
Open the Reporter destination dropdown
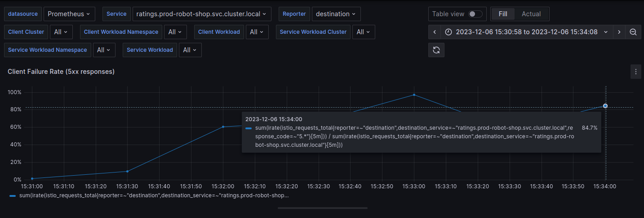(x=336, y=14)
